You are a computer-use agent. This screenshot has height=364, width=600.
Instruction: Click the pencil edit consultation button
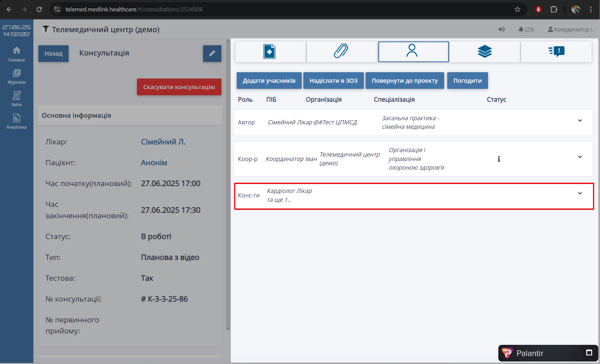(212, 54)
